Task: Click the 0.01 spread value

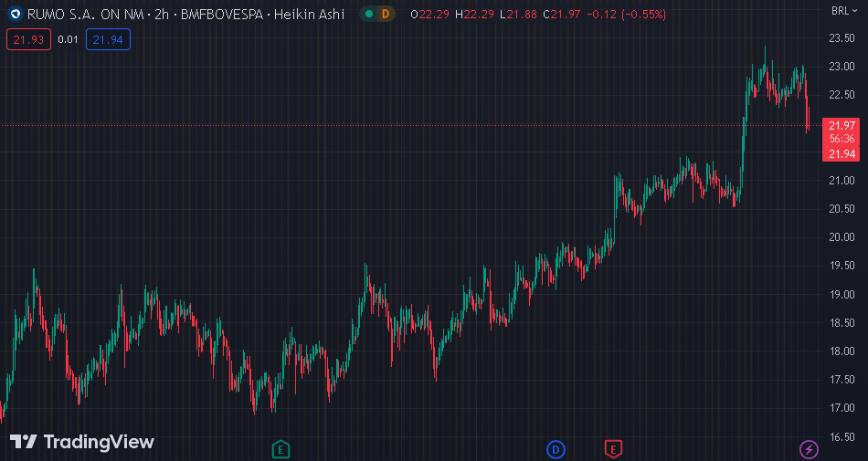Action: tap(68, 39)
